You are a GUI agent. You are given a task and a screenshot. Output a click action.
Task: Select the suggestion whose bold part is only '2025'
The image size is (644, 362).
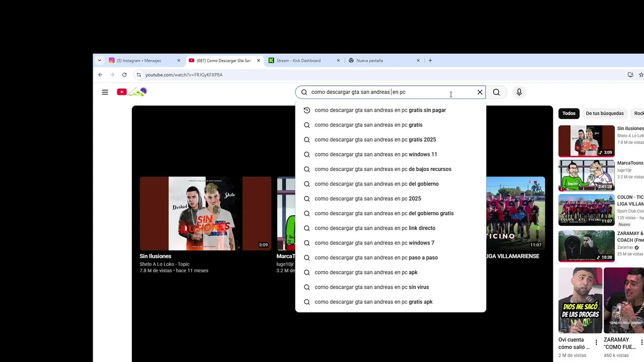pyautogui.click(x=390, y=199)
